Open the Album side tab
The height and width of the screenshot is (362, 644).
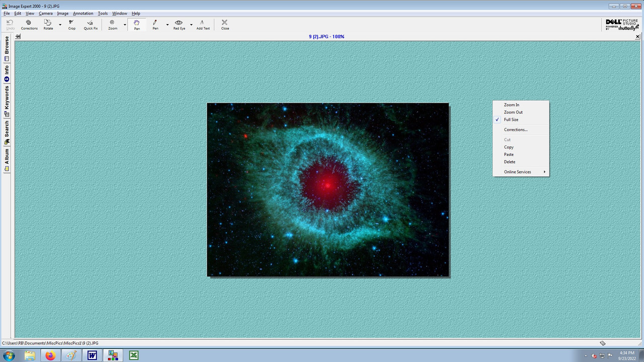pyautogui.click(x=7, y=160)
